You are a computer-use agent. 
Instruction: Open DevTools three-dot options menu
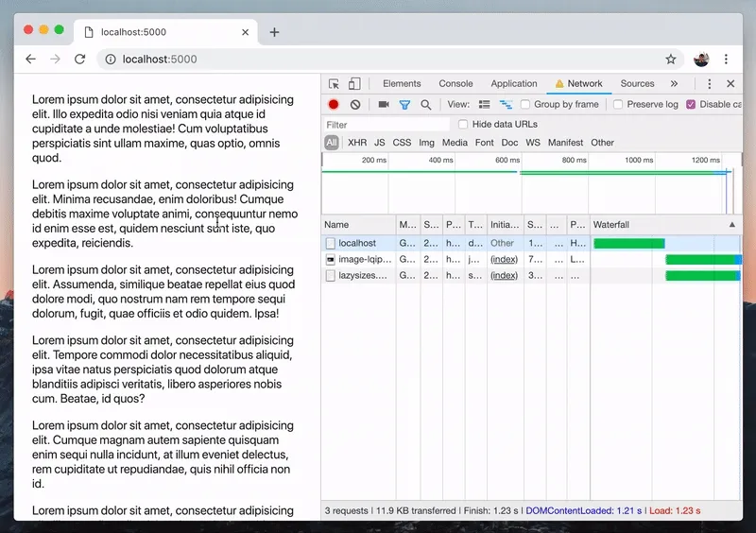tap(710, 84)
